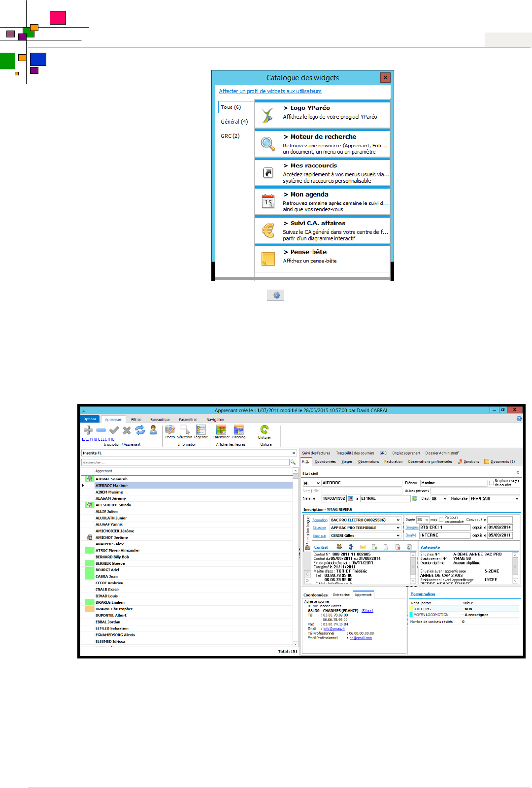Click the Mon agenda calendar icon
Viewport: 532px width, 788px height.
[268, 201]
